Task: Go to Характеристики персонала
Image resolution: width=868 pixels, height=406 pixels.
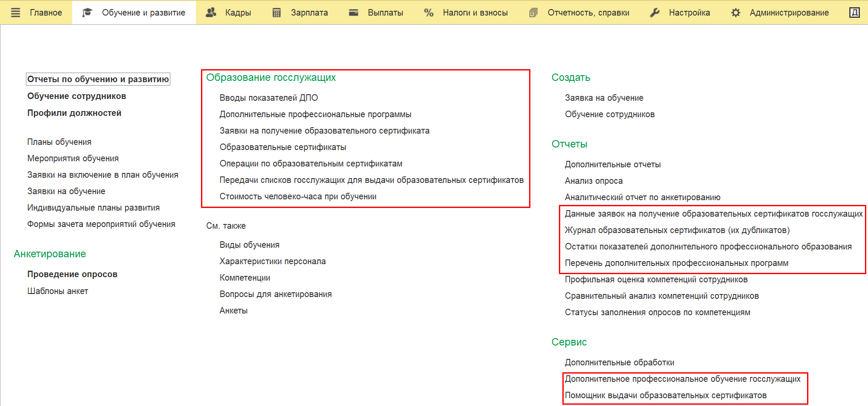Action: pos(273,261)
